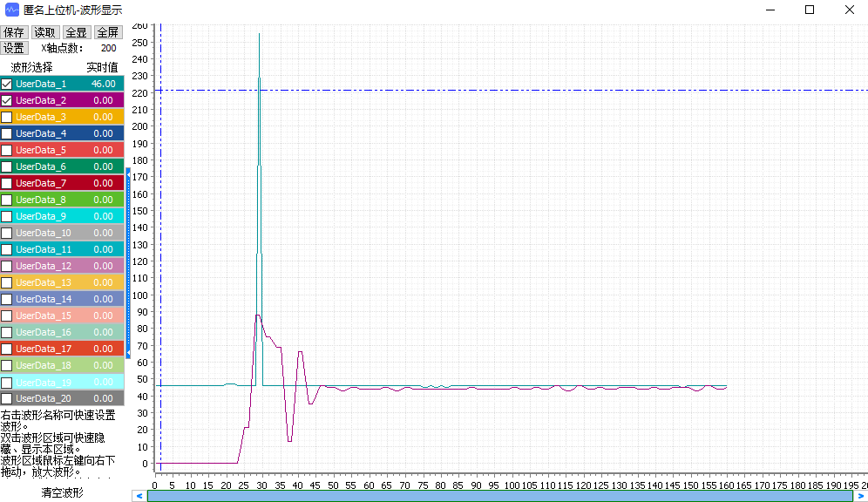Viewport: 868px width, 502px height.
Task: Click the UserData_17 name label
Action: 44,349
